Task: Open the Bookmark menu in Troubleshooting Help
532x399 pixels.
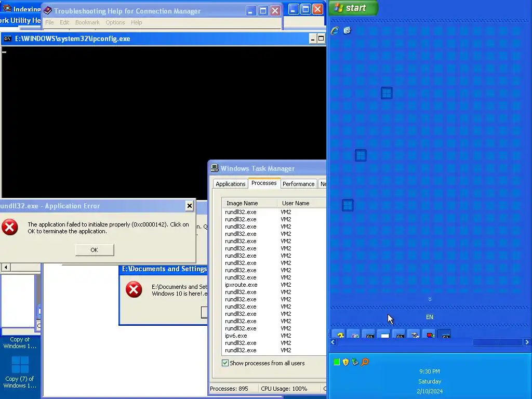Action: click(x=87, y=22)
